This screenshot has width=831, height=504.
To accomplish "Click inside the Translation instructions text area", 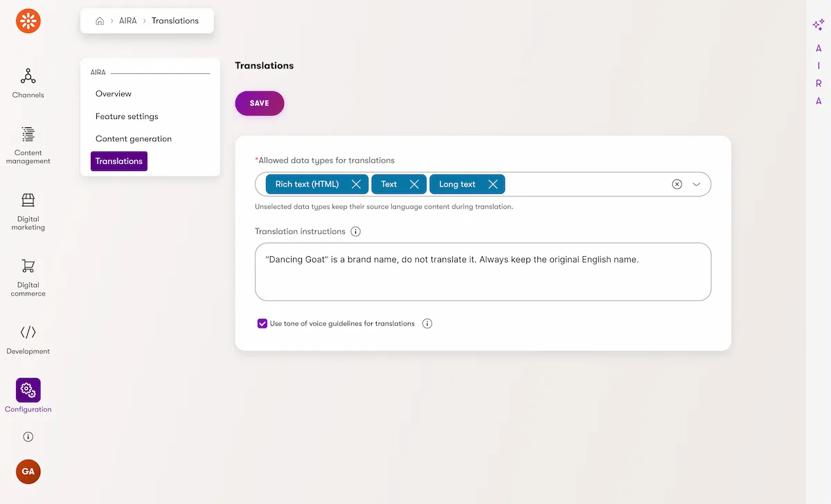I will [x=483, y=271].
